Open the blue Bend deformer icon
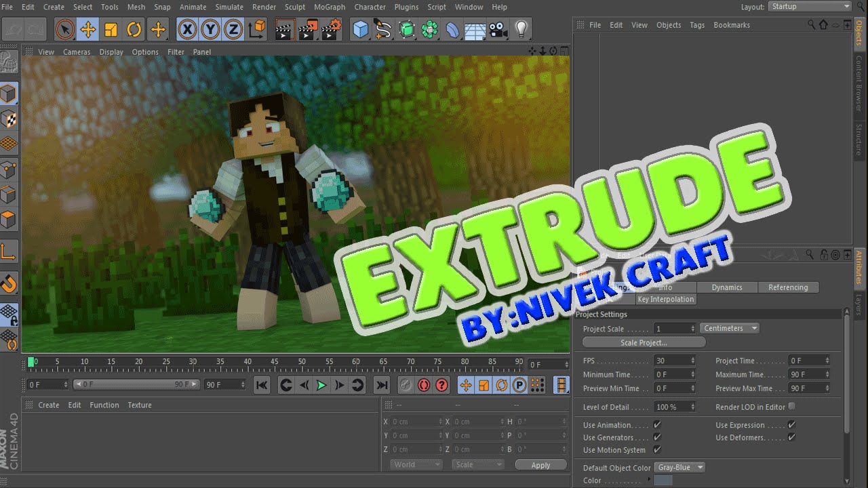The width and height of the screenshot is (868, 488). (453, 29)
